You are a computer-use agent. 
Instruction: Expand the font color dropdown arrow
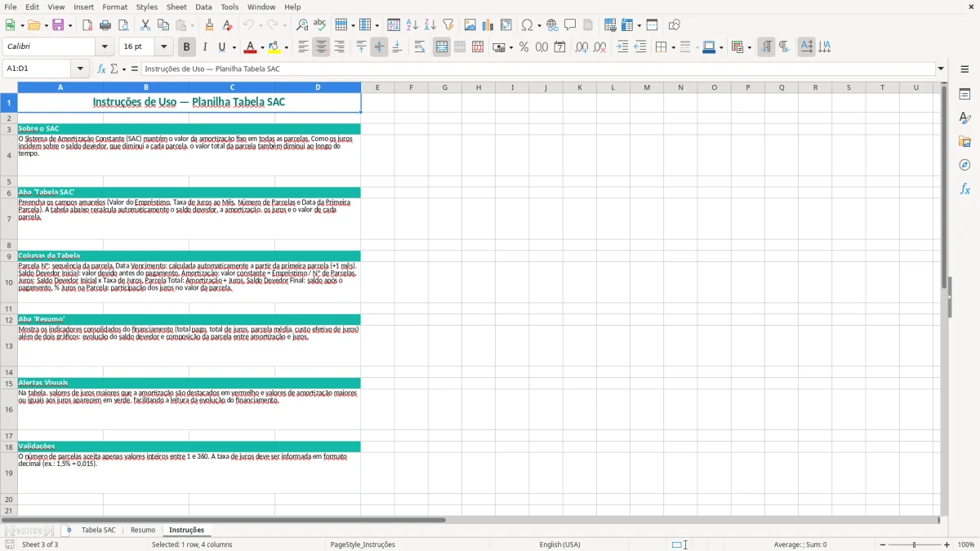pyautogui.click(x=261, y=47)
